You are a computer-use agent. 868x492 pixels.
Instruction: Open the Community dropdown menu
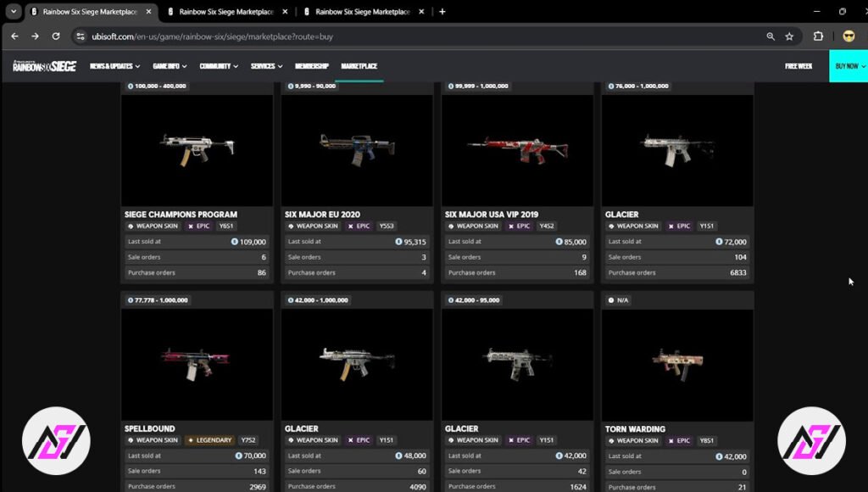[x=219, y=66]
